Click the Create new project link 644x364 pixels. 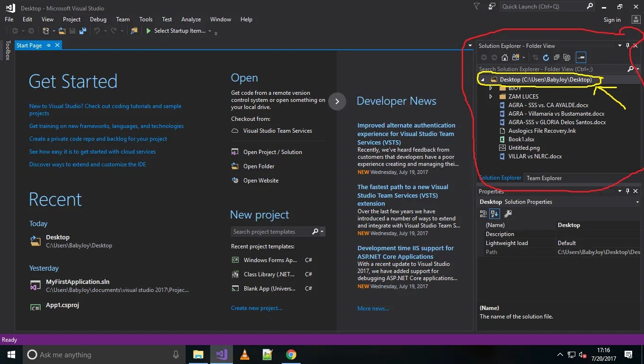click(x=256, y=308)
